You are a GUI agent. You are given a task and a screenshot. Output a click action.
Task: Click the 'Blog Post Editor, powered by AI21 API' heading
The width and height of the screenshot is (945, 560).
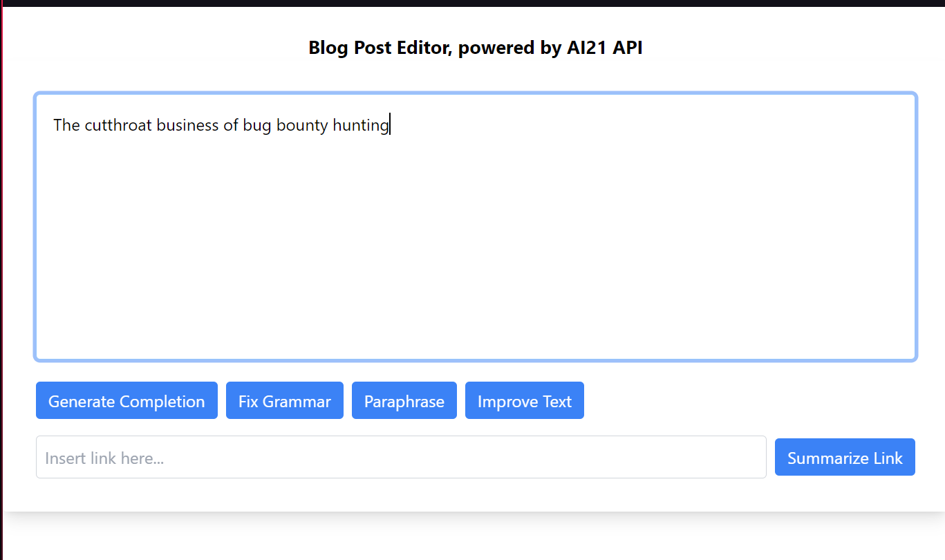point(476,48)
